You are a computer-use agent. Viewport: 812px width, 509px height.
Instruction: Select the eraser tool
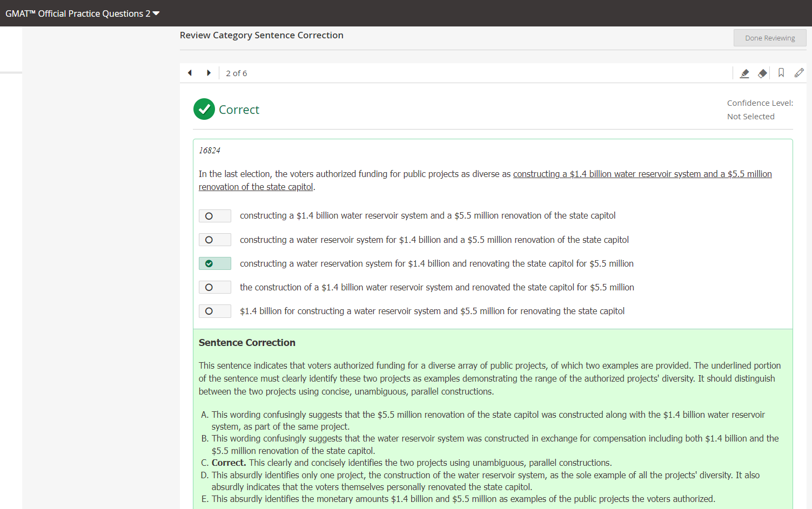pyautogui.click(x=762, y=73)
